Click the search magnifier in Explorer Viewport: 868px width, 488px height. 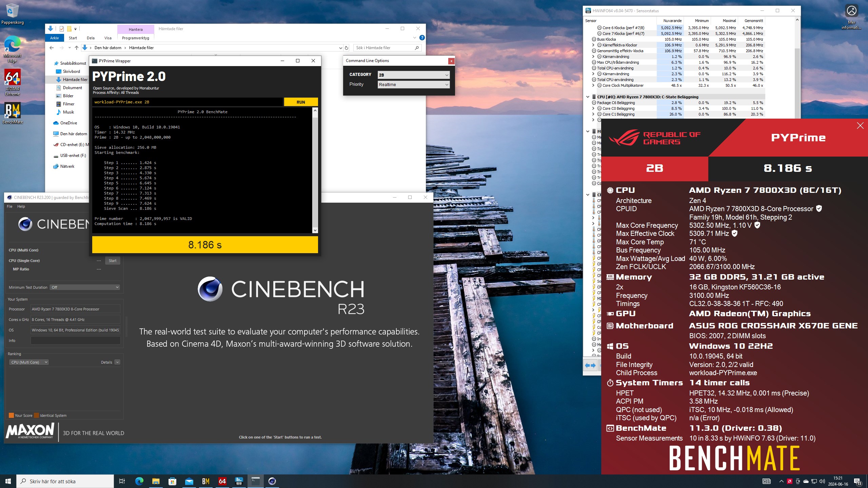coord(417,48)
